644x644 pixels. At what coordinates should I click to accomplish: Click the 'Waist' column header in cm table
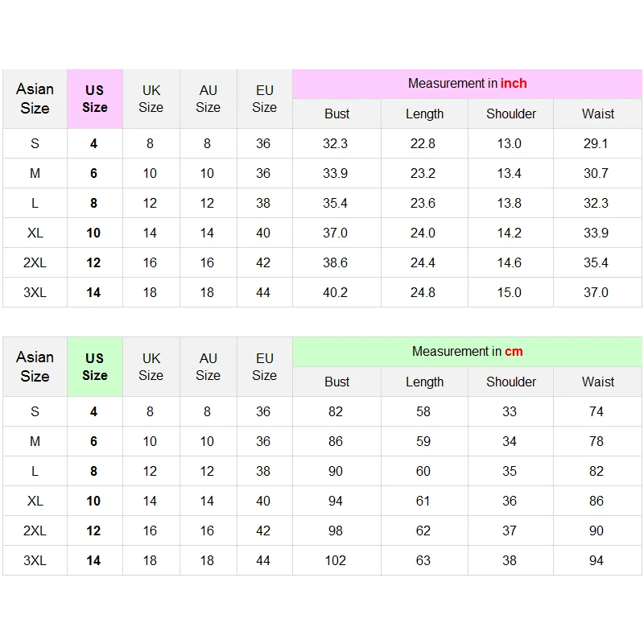[597, 382]
